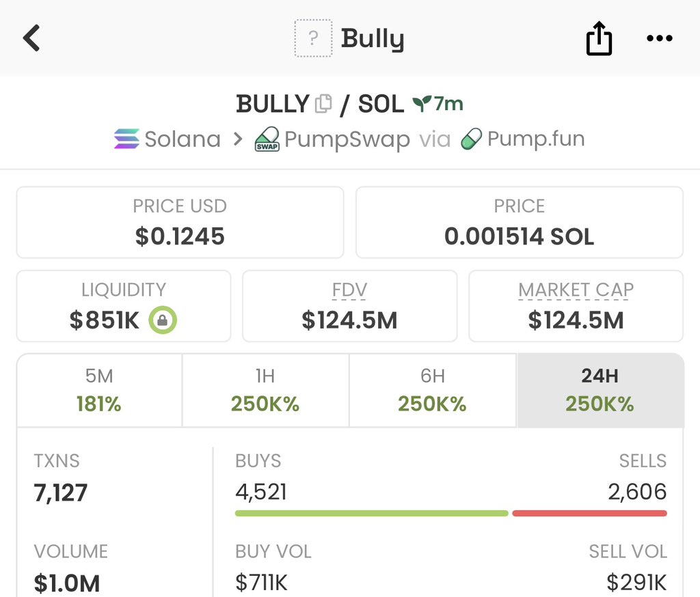The image size is (700, 597).
Task: Select the 6H timeframe tab
Action: [x=433, y=391]
